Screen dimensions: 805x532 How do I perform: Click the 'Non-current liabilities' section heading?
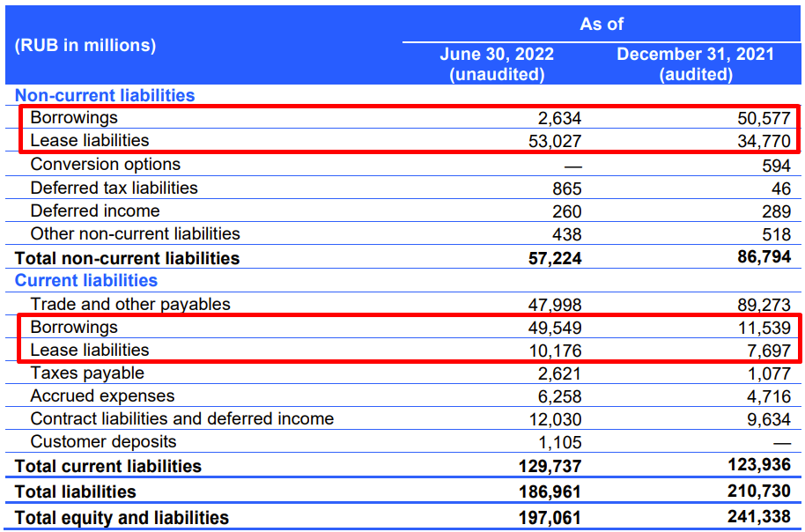pyautogui.click(x=105, y=95)
